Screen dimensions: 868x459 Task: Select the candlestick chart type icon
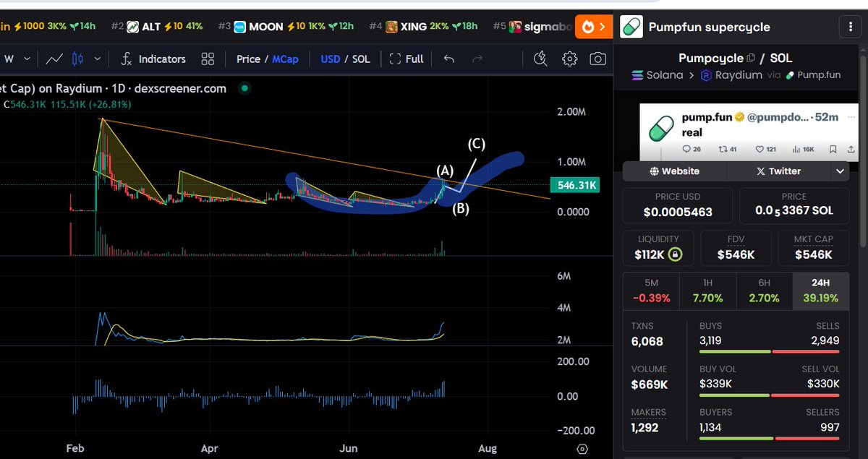(x=80, y=59)
